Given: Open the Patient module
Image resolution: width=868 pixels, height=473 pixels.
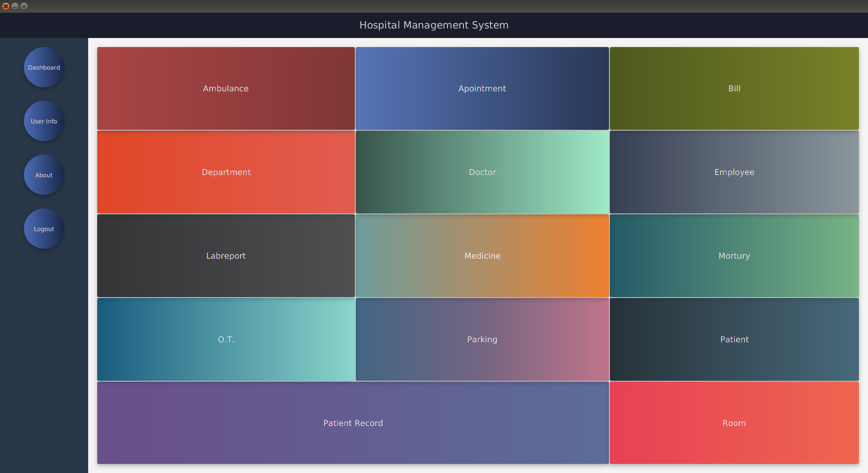Looking at the screenshot, I should click(x=734, y=339).
